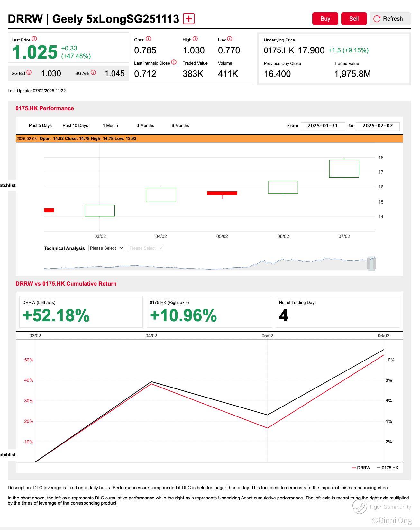Click the +1.5 (+9.15%) underlying change
Viewport: 420px width, 530px height.
pyautogui.click(x=348, y=50)
